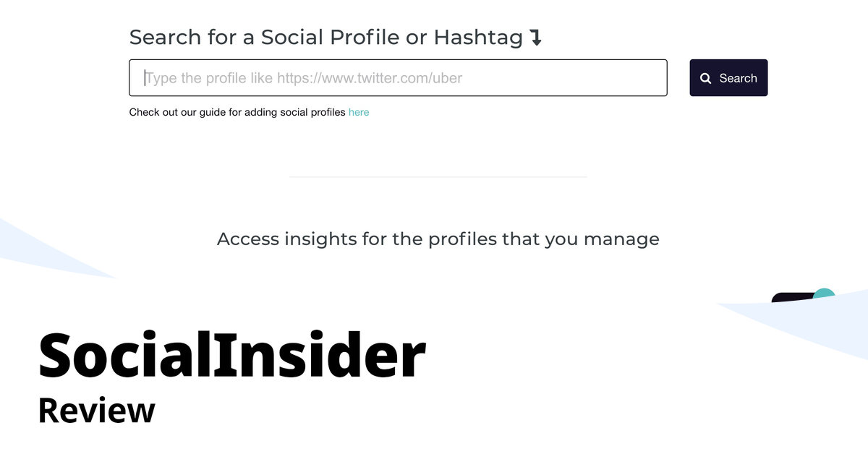Screen dimensions: 868x454
Task: Click the downward arrow icon next to the heading
Action: [x=536, y=38]
